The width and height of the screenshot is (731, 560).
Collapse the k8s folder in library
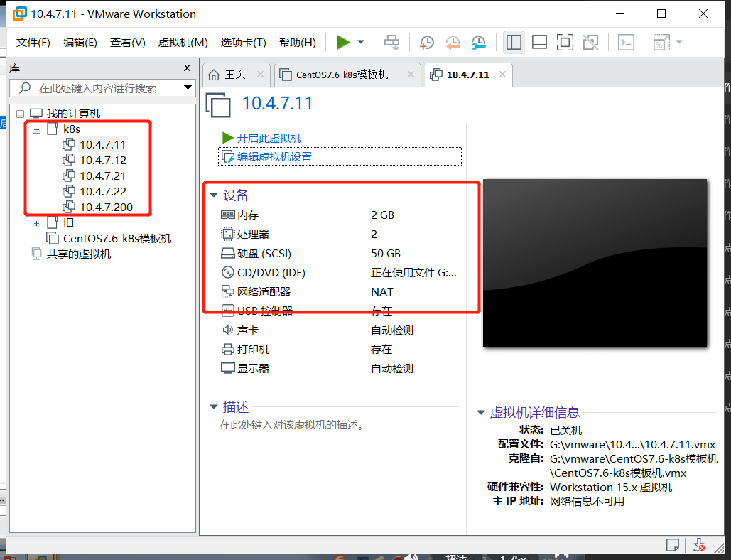[x=36, y=129]
